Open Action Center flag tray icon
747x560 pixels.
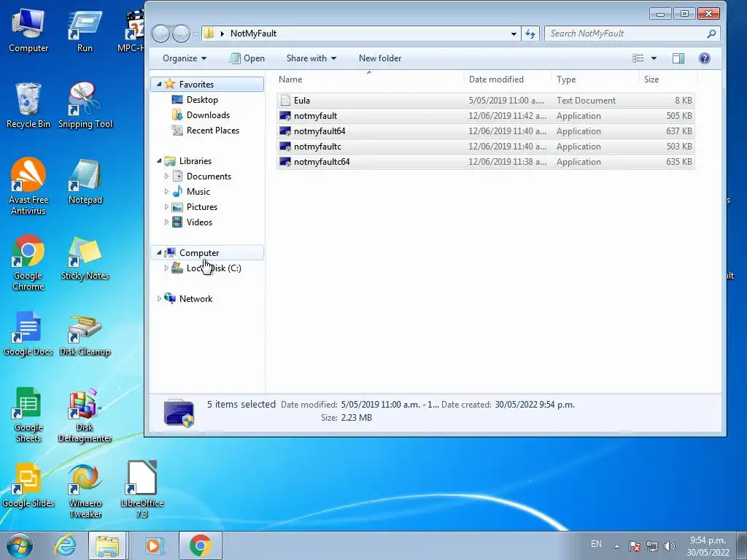[x=634, y=546]
